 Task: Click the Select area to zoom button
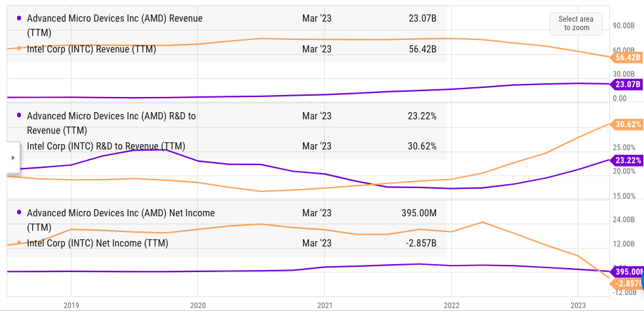(x=576, y=24)
